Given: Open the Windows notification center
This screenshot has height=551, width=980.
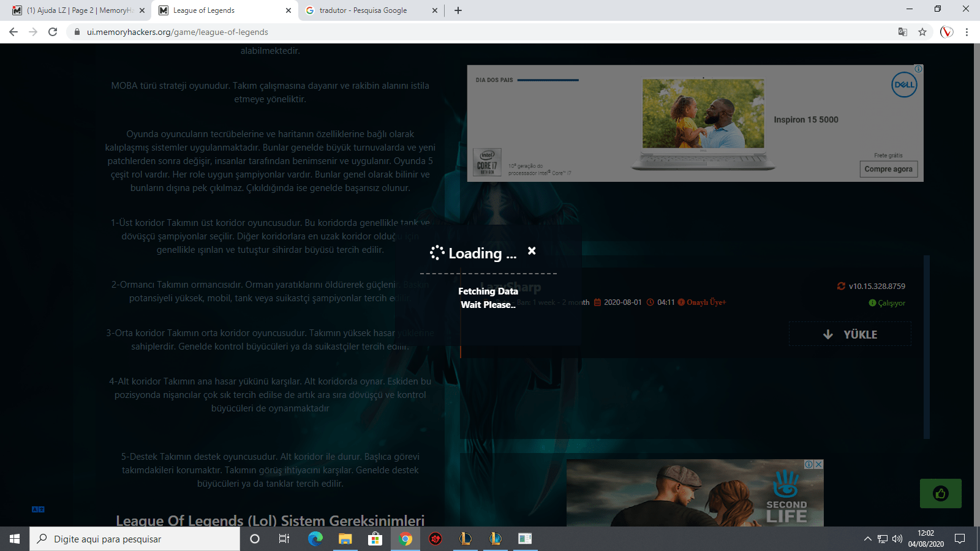Looking at the screenshot, I should (x=960, y=539).
